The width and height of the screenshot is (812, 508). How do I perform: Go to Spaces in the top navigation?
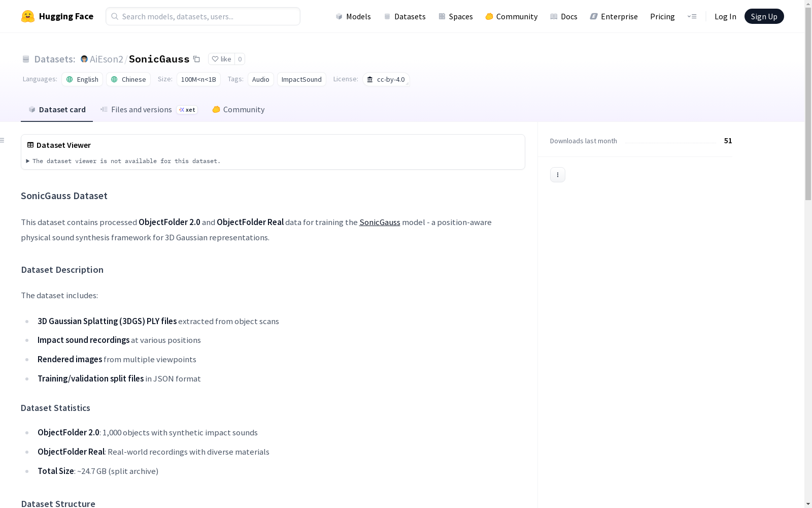[456, 16]
